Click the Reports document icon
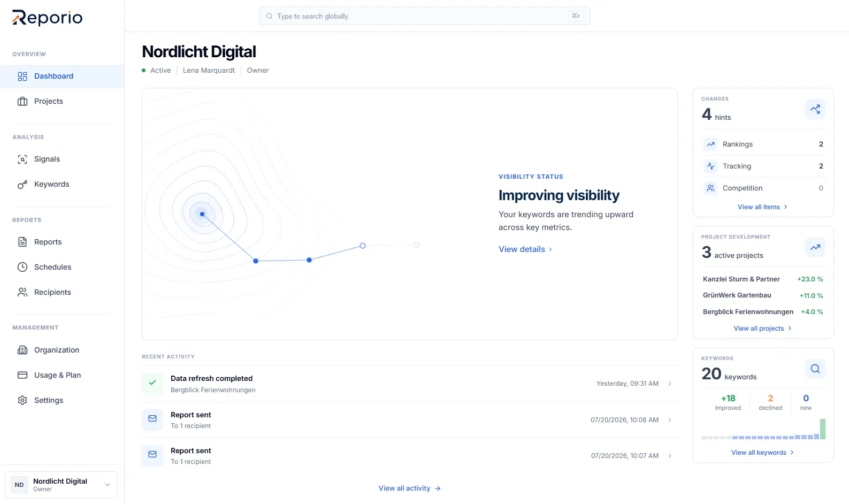849x504 pixels. [22, 242]
